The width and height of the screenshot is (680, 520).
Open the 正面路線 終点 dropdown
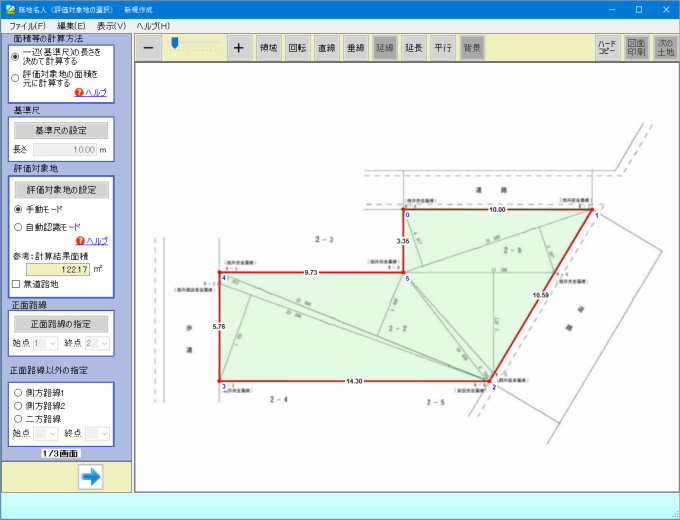pos(97,343)
